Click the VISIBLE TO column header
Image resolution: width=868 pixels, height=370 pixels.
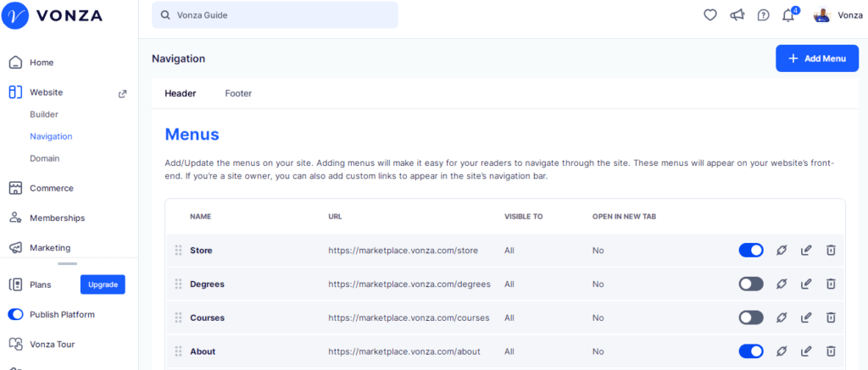[x=523, y=217]
